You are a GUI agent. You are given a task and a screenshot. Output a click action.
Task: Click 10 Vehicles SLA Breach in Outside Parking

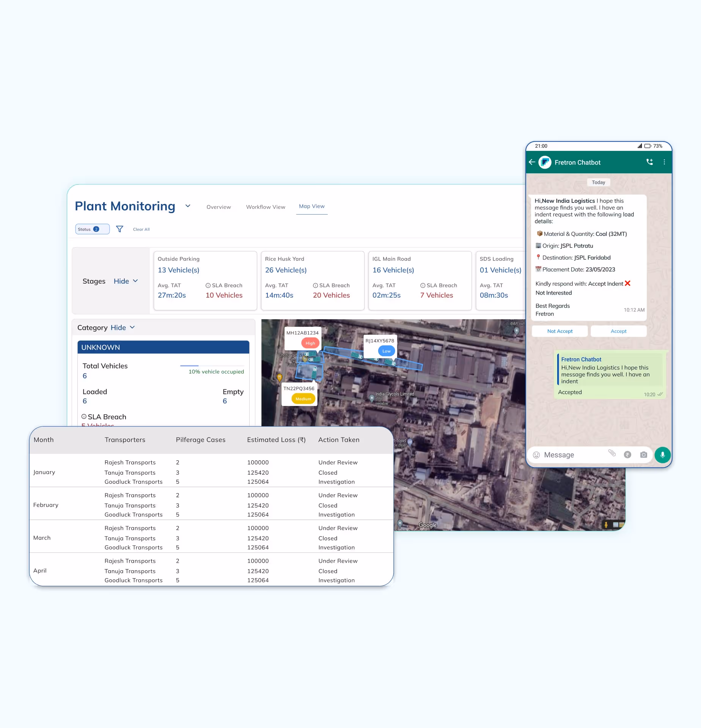click(224, 295)
